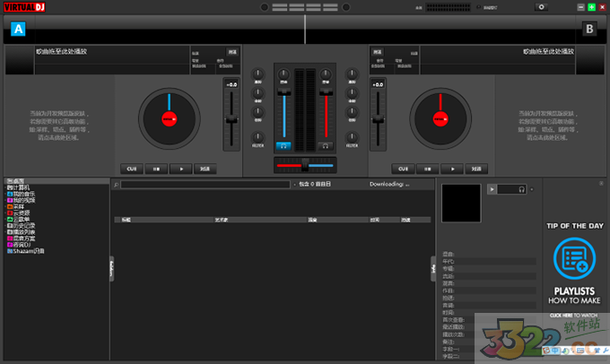The width and height of the screenshot is (610, 364).
Task: Toggle the folders side handle
Action: point(111,269)
